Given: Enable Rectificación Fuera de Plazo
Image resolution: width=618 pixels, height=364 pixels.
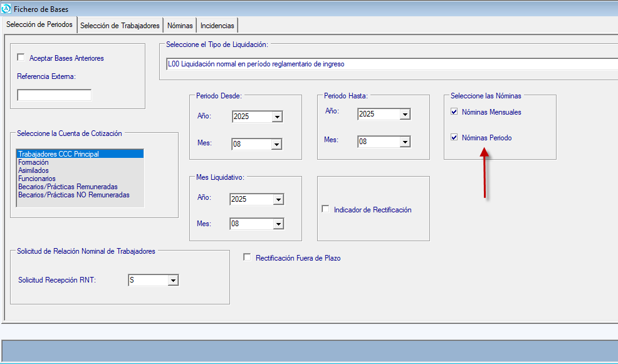Looking at the screenshot, I should pyautogui.click(x=247, y=257).
